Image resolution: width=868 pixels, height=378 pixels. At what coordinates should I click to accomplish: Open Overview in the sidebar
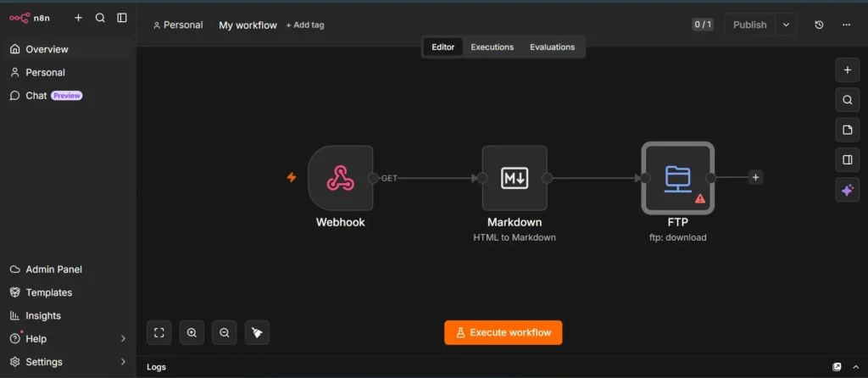click(68, 49)
